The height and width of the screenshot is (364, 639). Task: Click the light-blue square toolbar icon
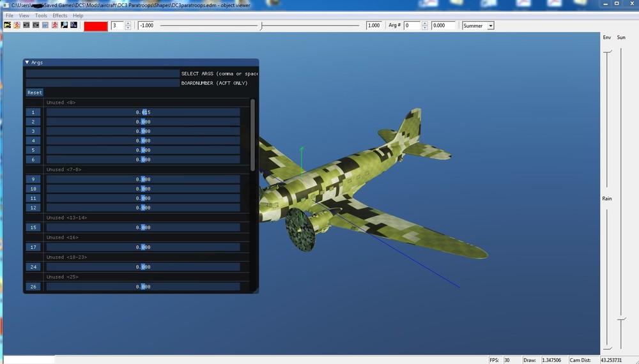coord(45,26)
